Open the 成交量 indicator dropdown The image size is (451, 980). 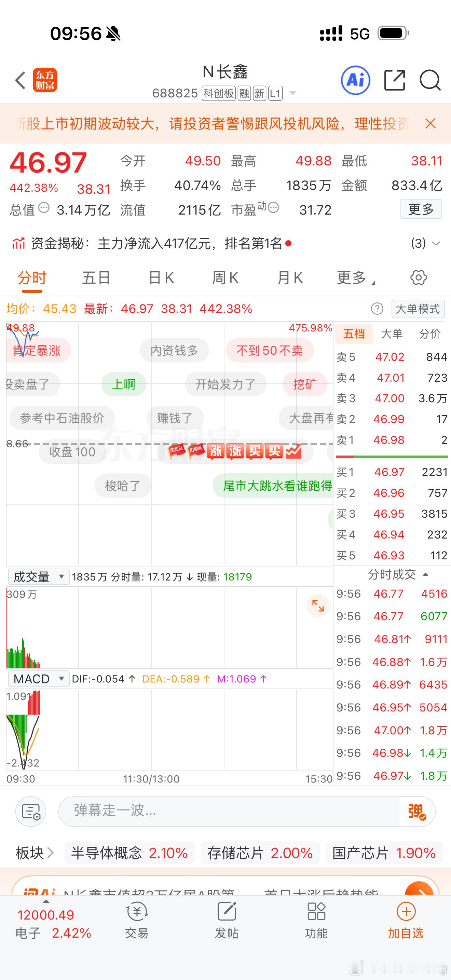pos(38,577)
